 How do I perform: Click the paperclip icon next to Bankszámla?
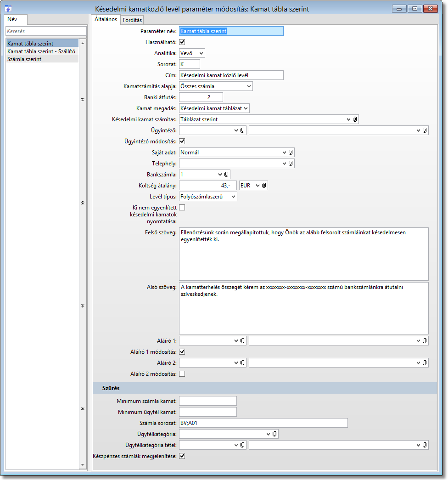point(226,175)
